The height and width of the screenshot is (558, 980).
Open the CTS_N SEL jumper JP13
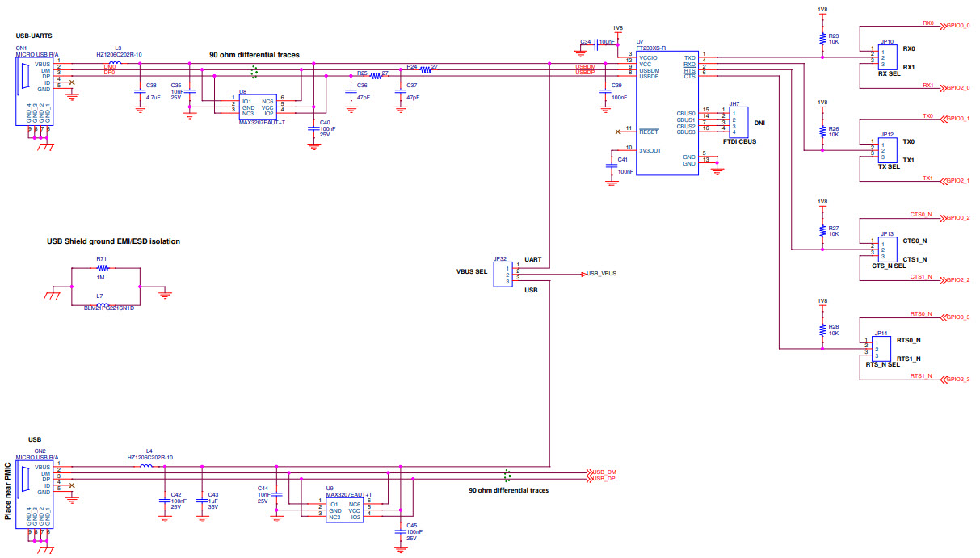(887, 250)
